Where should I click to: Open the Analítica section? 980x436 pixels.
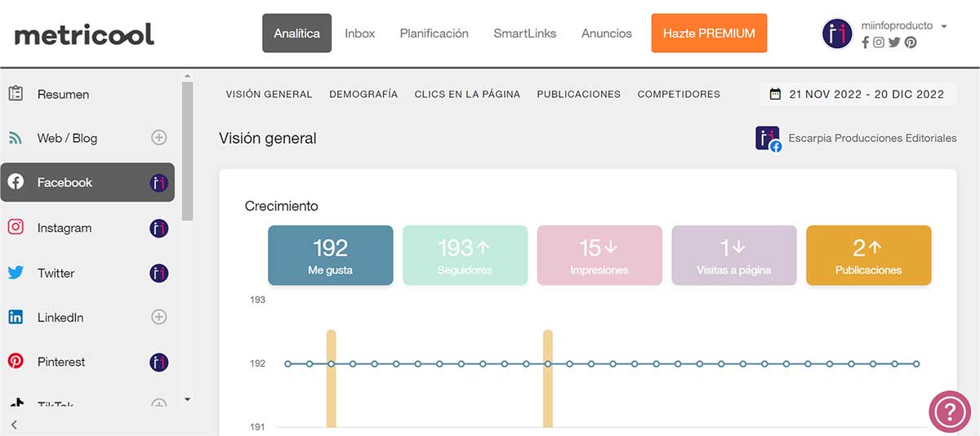pyautogui.click(x=296, y=33)
